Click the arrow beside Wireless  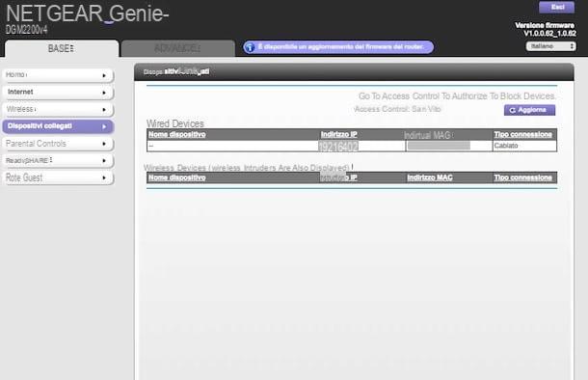104,110
